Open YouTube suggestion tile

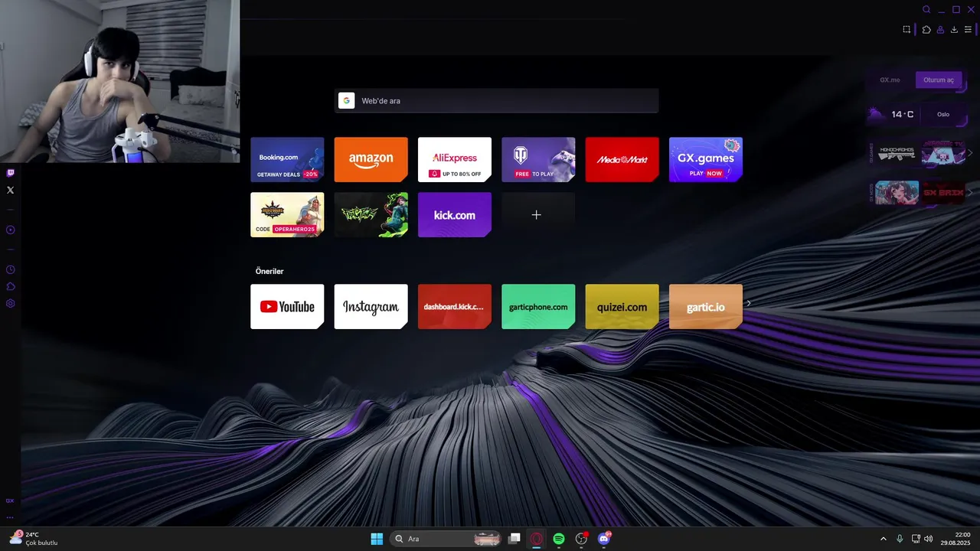pos(287,306)
